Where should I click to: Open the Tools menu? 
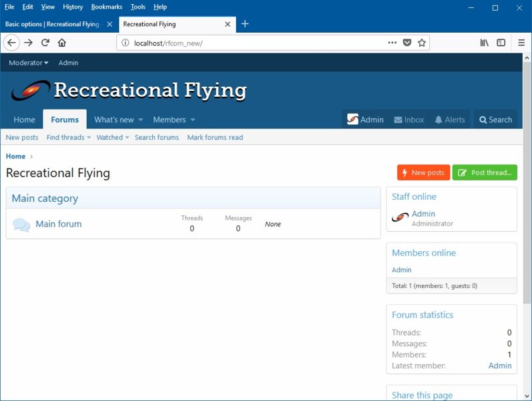(138, 7)
